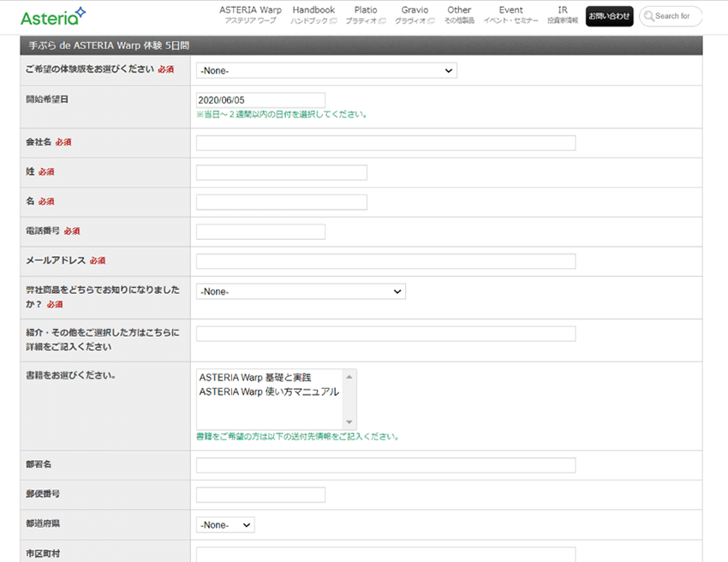Click the start date field 2020/06/05

pyautogui.click(x=260, y=100)
